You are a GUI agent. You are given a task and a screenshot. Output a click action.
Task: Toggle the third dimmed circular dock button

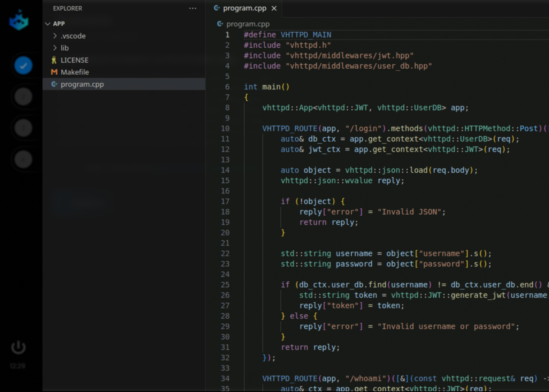(23, 159)
